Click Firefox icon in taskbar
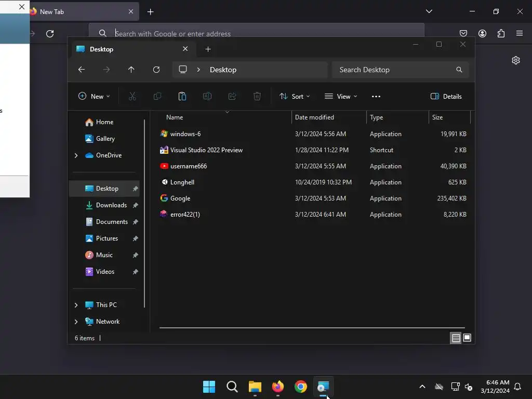 click(278, 387)
